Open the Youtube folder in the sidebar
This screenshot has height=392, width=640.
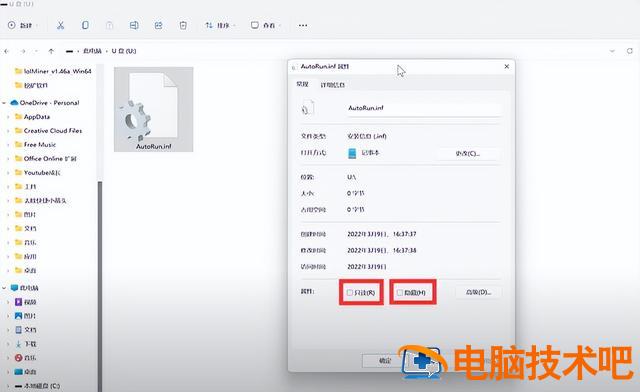point(38,173)
